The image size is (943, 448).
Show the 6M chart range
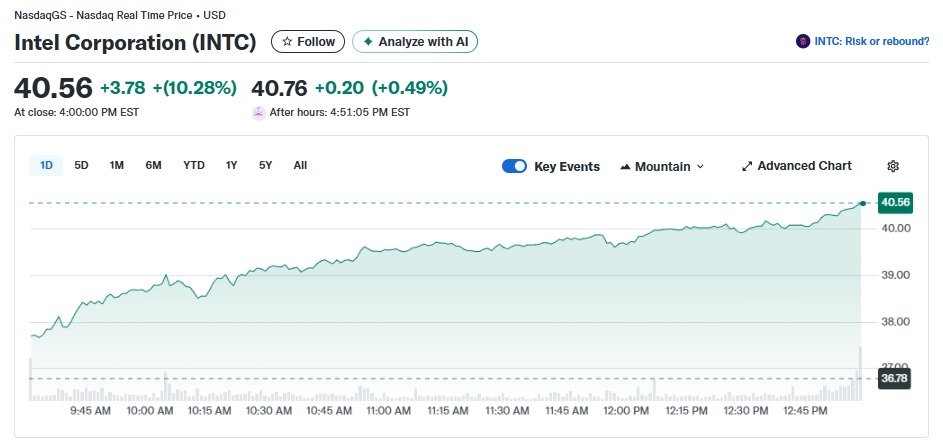tap(153, 165)
